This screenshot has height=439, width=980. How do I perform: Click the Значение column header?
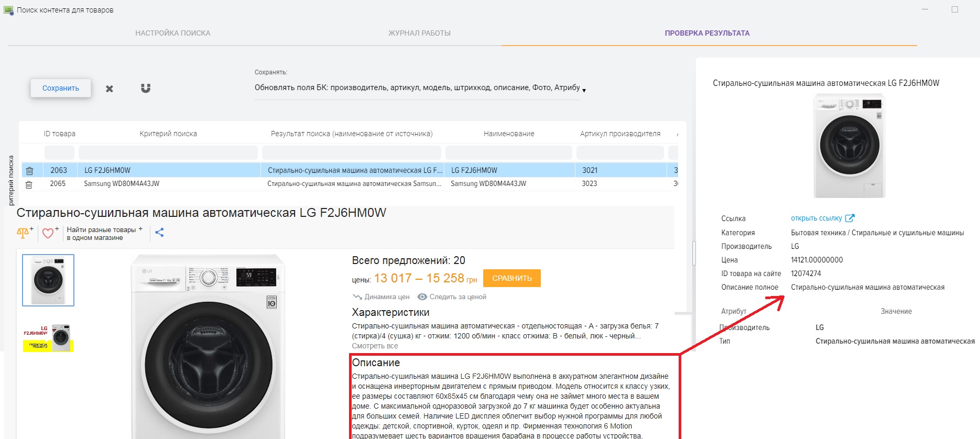point(896,311)
